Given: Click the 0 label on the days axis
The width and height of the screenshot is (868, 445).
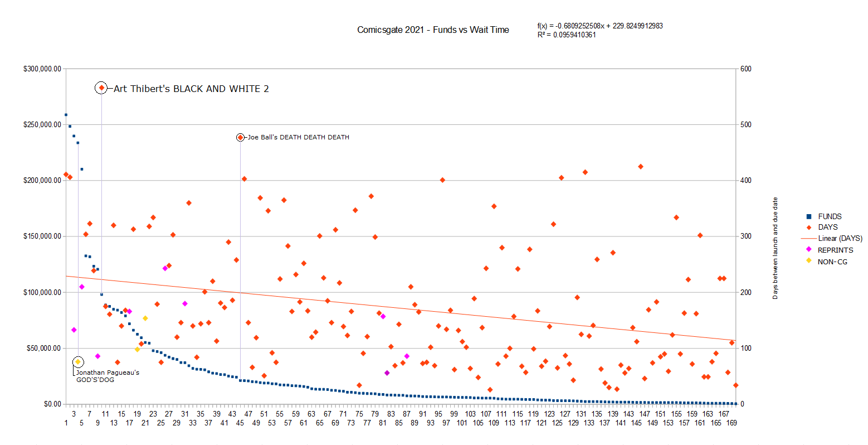Looking at the screenshot, I should click(742, 404).
